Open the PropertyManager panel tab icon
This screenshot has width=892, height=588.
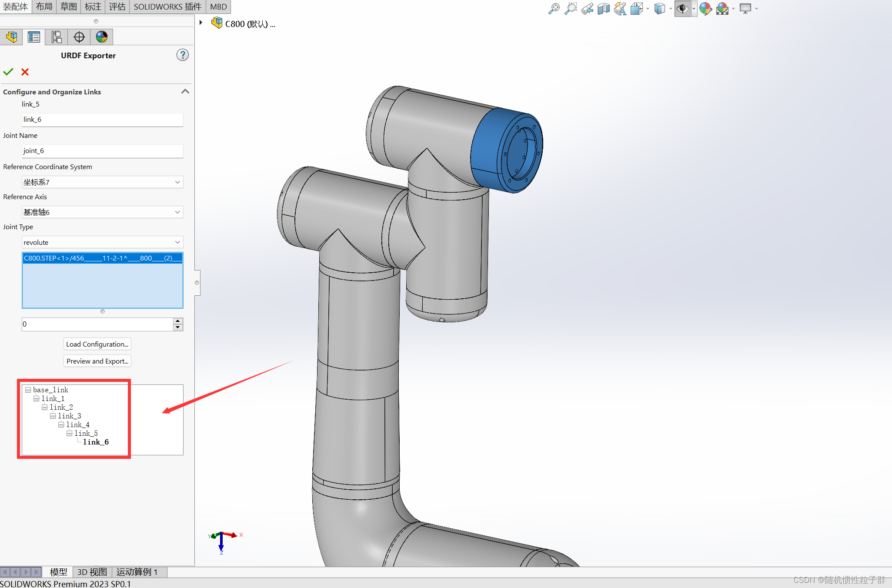point(34,37)
